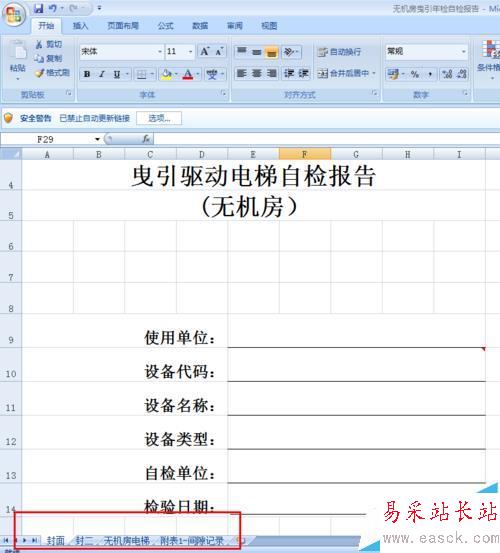Viewport: 500px width, 553px height.
Task: Increase decimal places
Action: coord(447,74)
